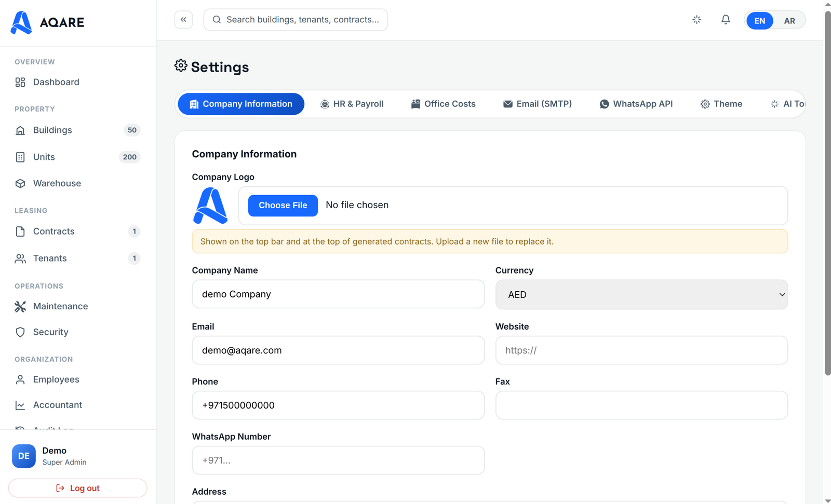Click the empty Fax field
This screenshot has height=504, width=831.
641,405
